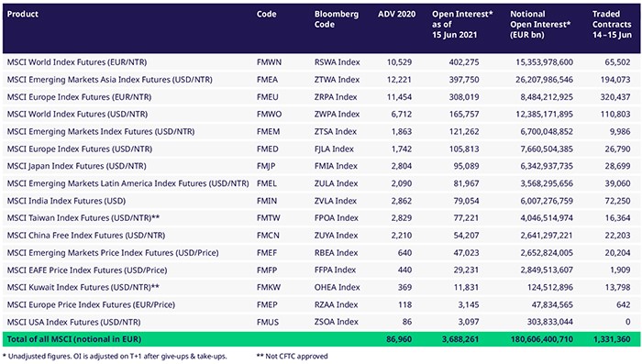642x364 pixels.
Task: Select the Not CFTC approved footnote
Action: [292, 357]
